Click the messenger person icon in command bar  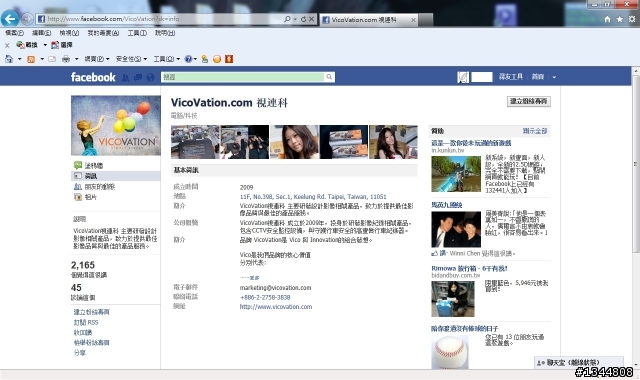coord(205,59)
